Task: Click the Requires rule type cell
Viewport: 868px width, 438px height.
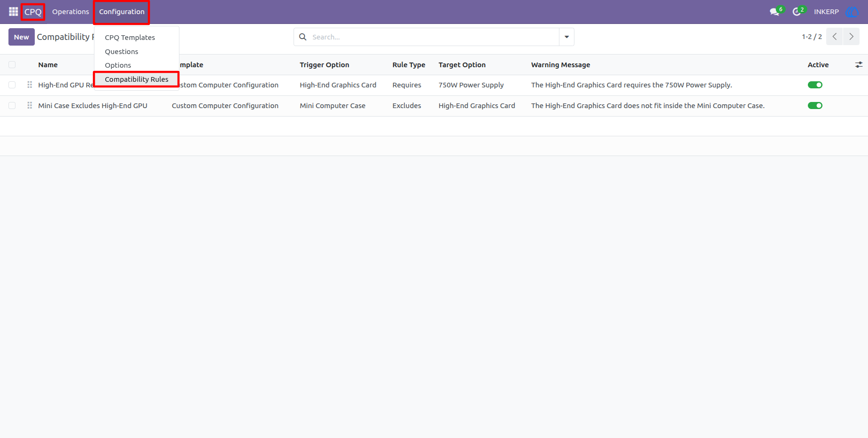Action: (407, 85)
